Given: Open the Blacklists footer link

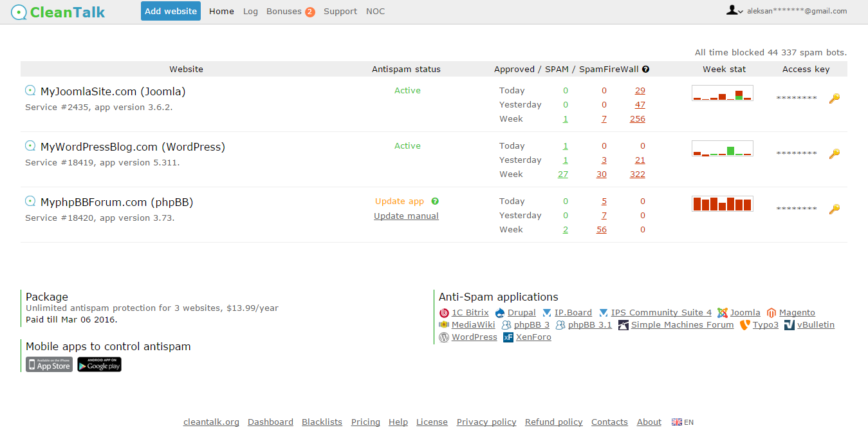Looking at the screenshot, I should coord(322,422).
